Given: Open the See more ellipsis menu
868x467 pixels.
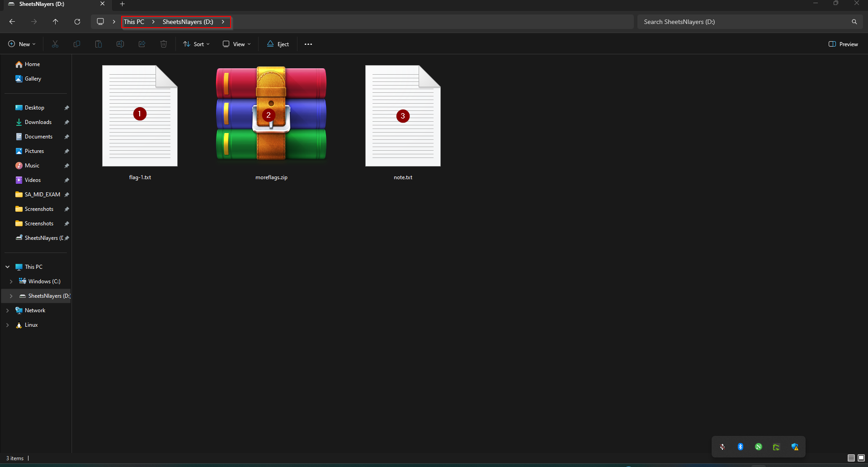Looking at the screenshot, I should tap(308, 44).
